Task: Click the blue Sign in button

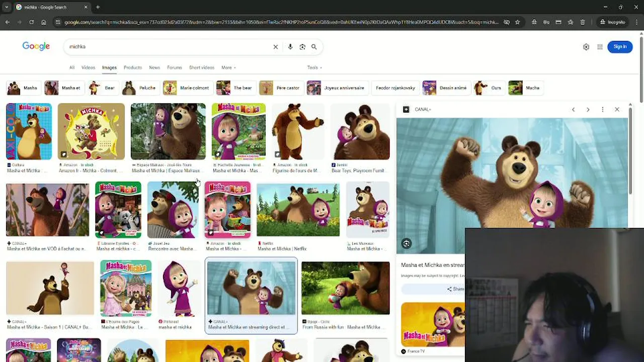Action: pyautogui.click(x=620, y=47)
